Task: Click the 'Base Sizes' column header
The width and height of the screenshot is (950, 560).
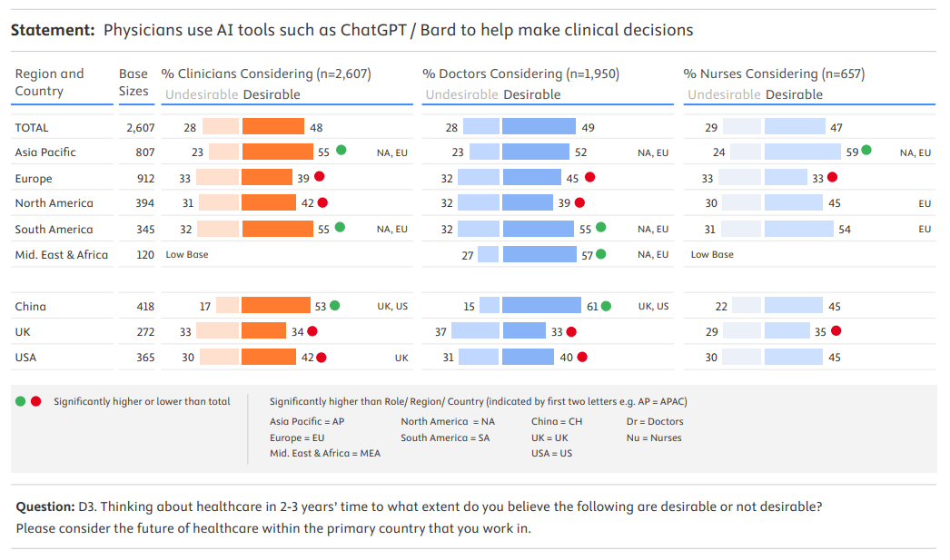Action: (x=134, y=82)
